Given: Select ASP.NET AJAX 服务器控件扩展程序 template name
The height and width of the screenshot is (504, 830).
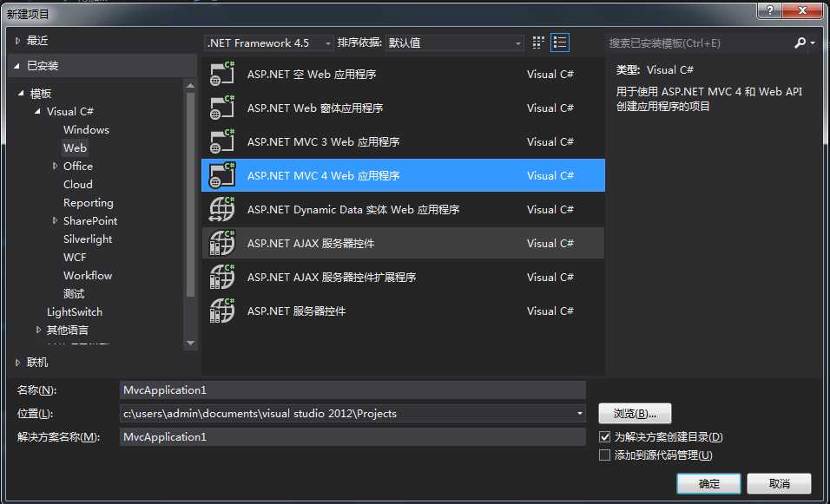Looking at the screenshot, I should coord(332,277).
